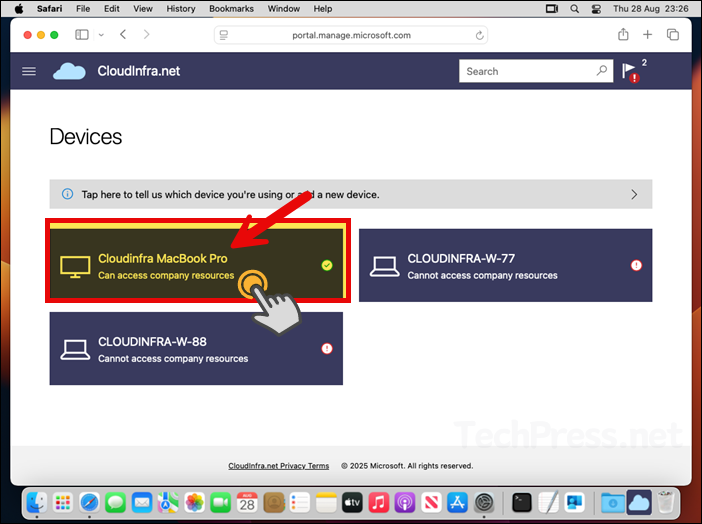Open the Trash in the Dock

[666, 503]
